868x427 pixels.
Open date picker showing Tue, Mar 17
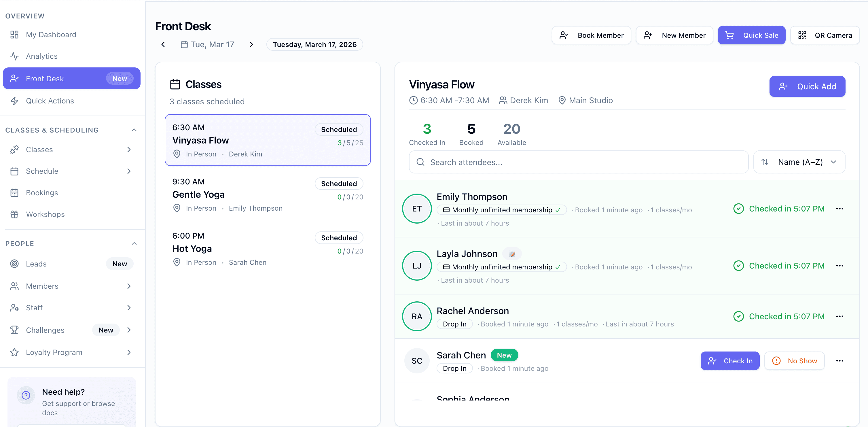point(208,44)
